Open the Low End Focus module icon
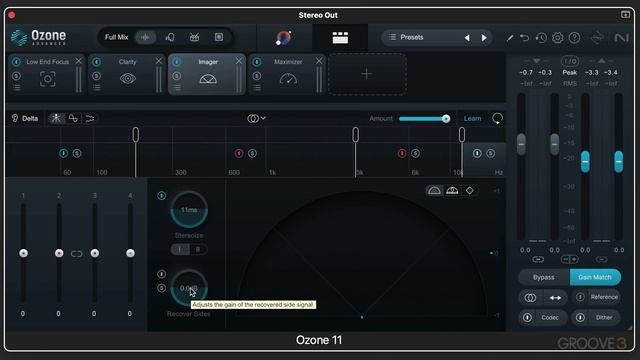The image size is (640, 360). (47, 79)
